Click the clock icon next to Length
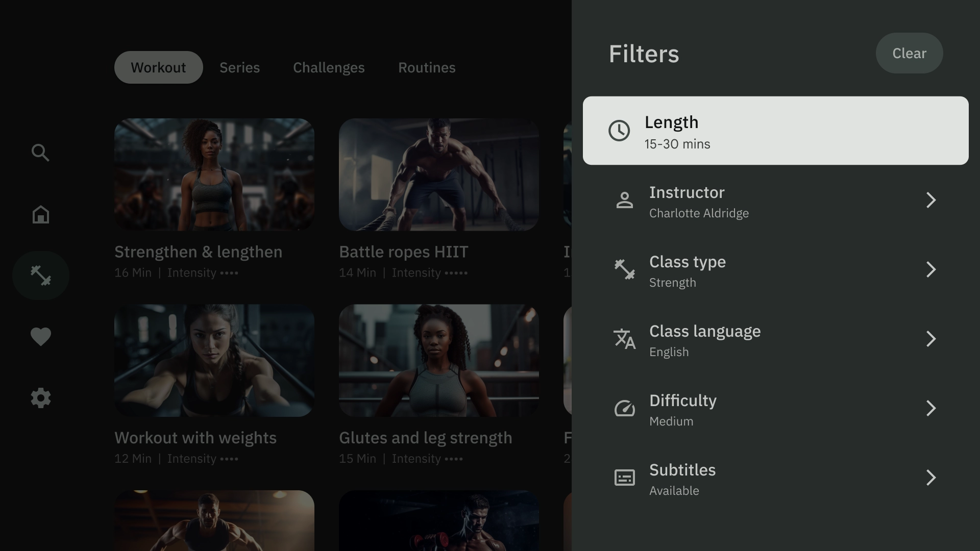The image size is (980, 551). click(x=620, y=131)
